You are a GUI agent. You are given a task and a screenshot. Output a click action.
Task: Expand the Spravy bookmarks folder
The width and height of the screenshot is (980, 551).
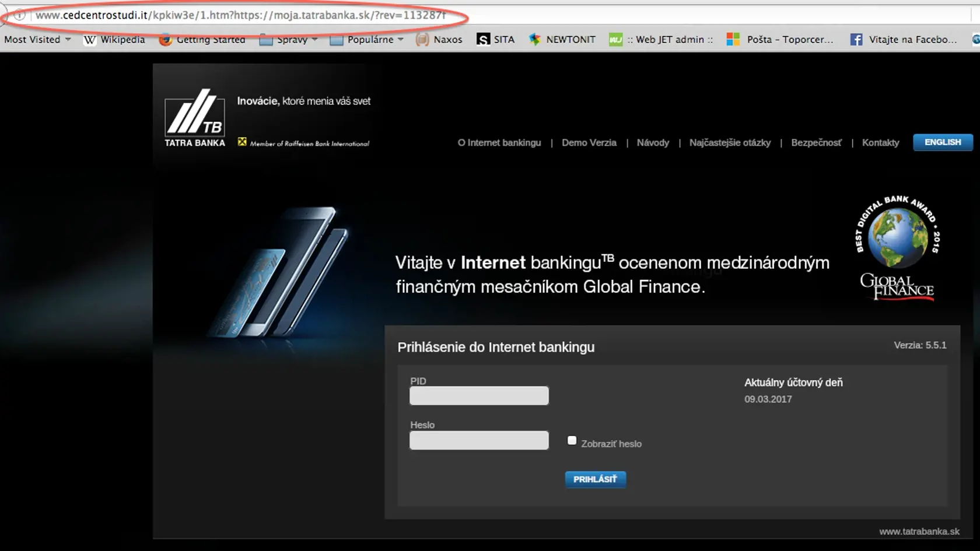point(289,39)
